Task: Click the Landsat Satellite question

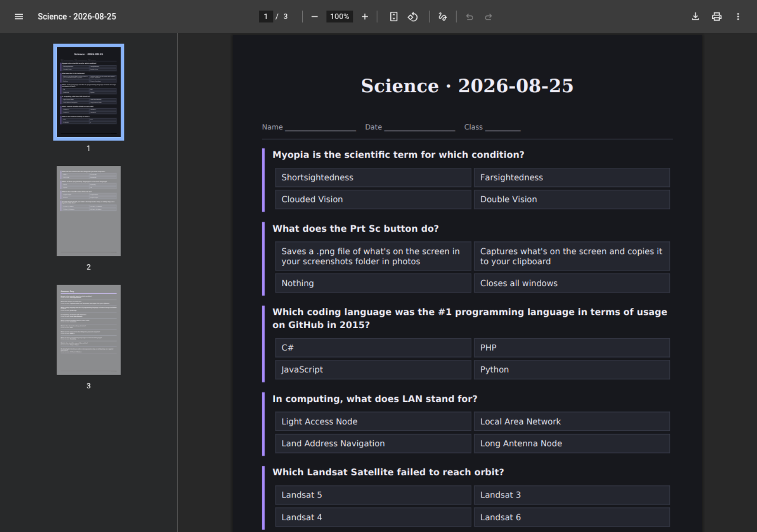Action: 388,472
